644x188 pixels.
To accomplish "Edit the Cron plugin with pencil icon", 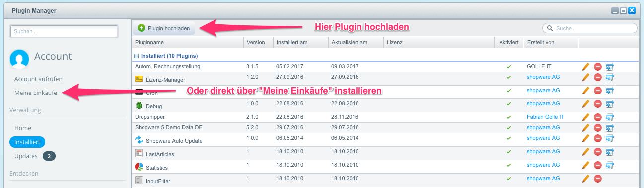I will 586,91.
